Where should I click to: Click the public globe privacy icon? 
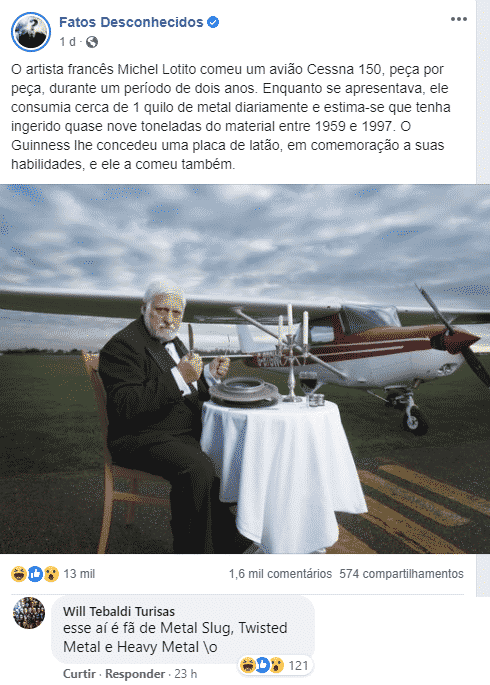click(x=92, y=42)
